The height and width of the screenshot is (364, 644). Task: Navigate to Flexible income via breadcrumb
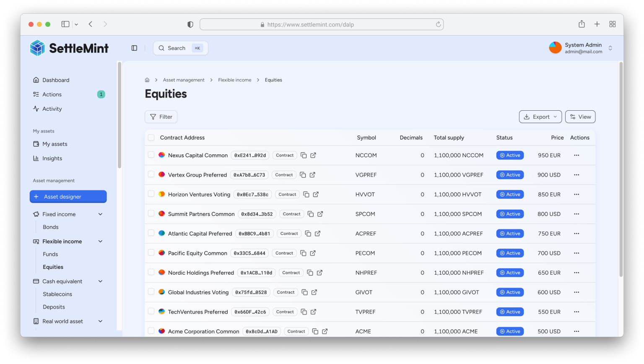(x=234, y=80)
